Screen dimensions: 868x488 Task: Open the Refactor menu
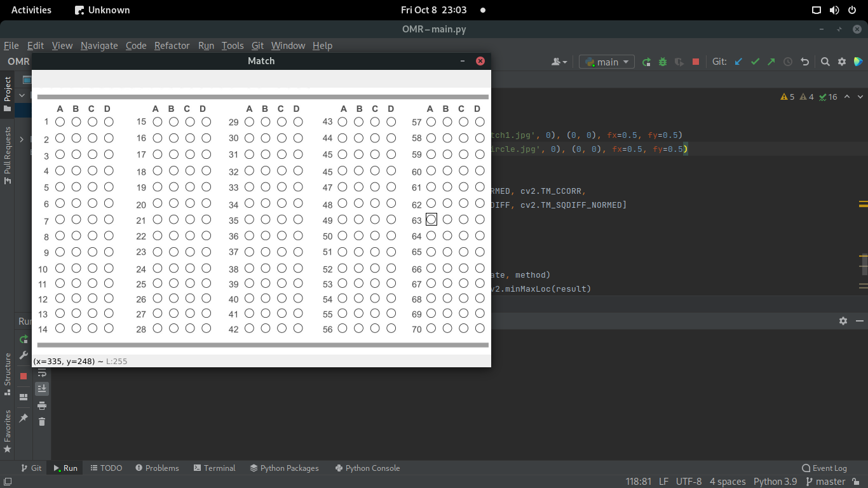tap(172, 45)
